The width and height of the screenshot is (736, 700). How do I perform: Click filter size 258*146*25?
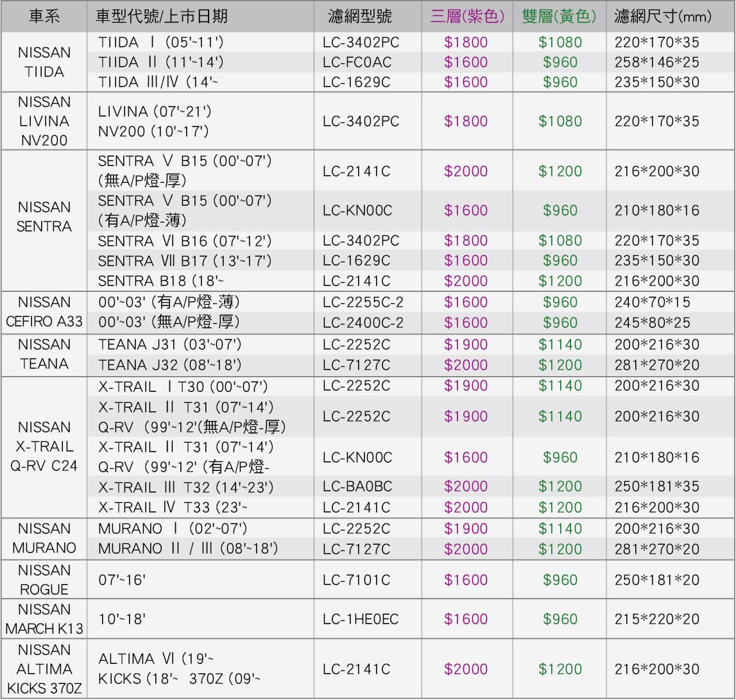click(x=656, y=62)
